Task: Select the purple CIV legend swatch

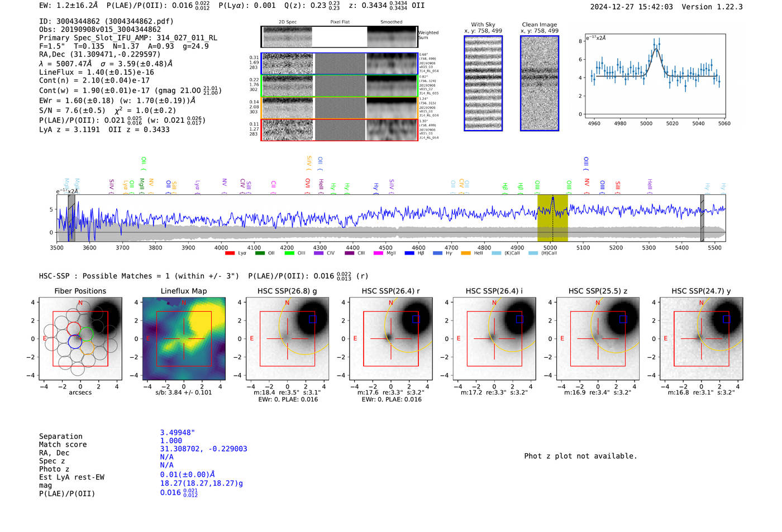Action: coord(319,253)
